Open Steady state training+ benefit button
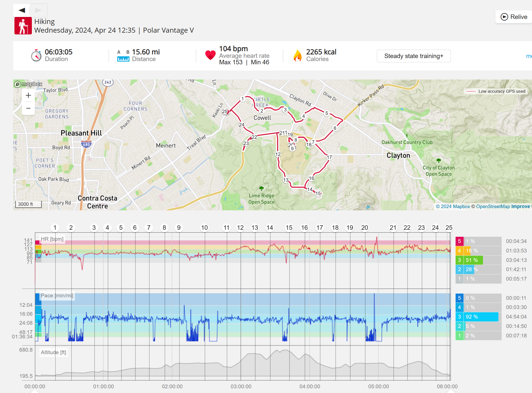 pos(414,56)
